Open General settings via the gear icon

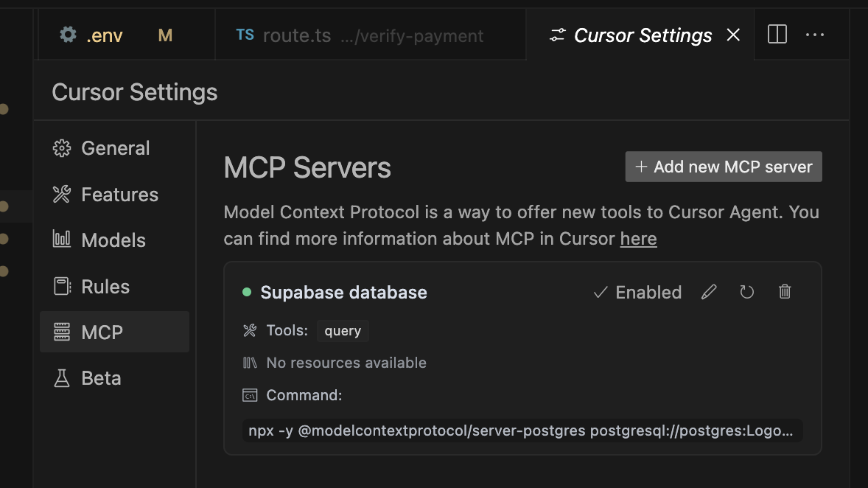(x=62, y=147)
